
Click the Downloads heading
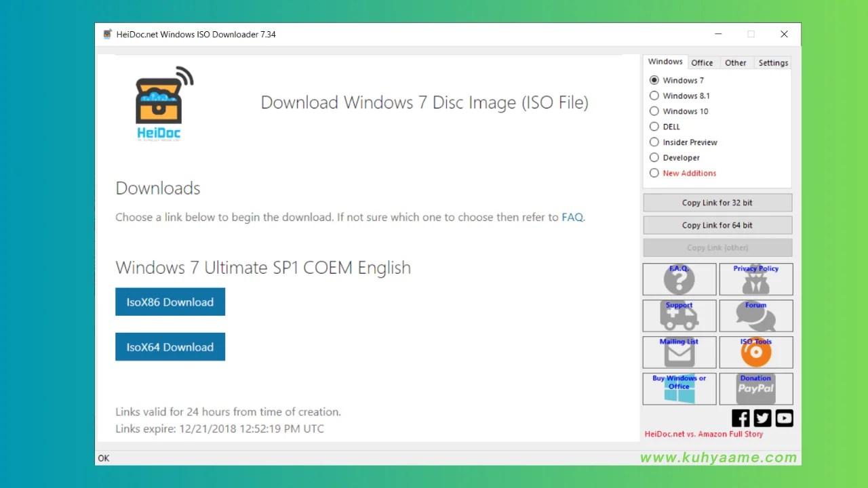pyautogui.click(x=158, y=188)
